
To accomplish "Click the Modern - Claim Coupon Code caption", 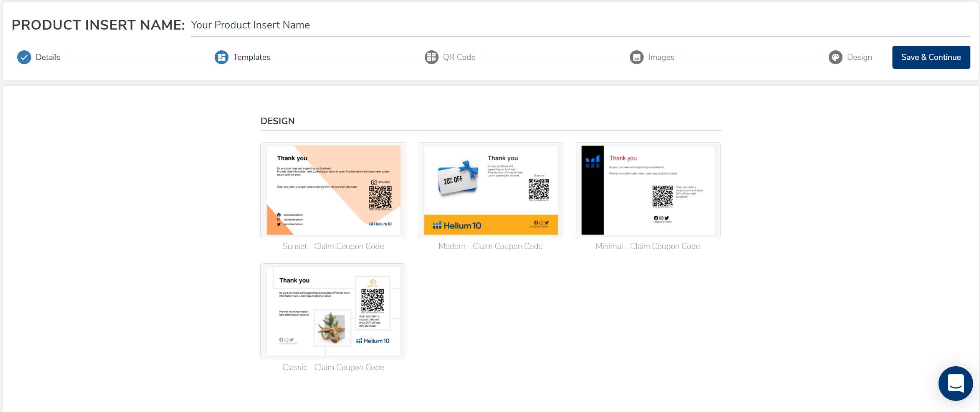I will coord(490,246).
